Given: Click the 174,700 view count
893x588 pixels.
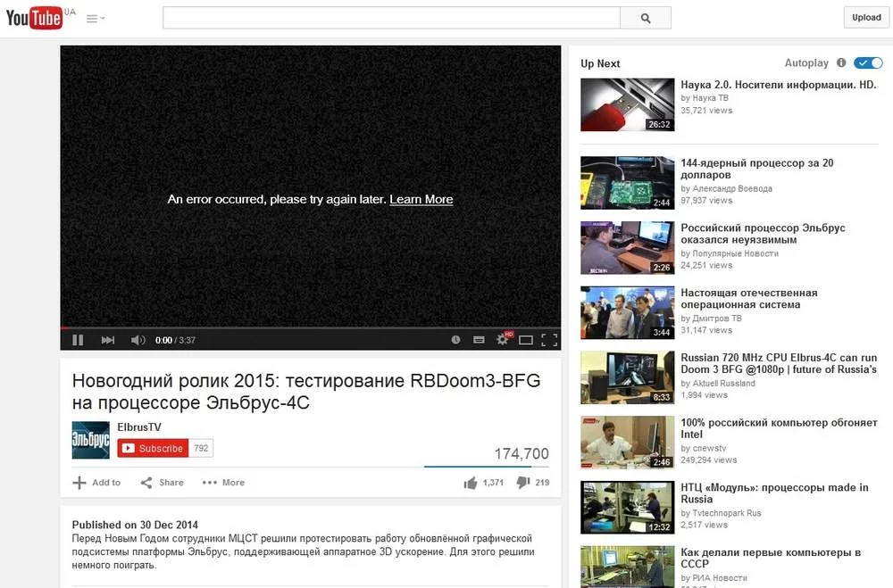Looking at the screenshot, I should pos(522,453).
